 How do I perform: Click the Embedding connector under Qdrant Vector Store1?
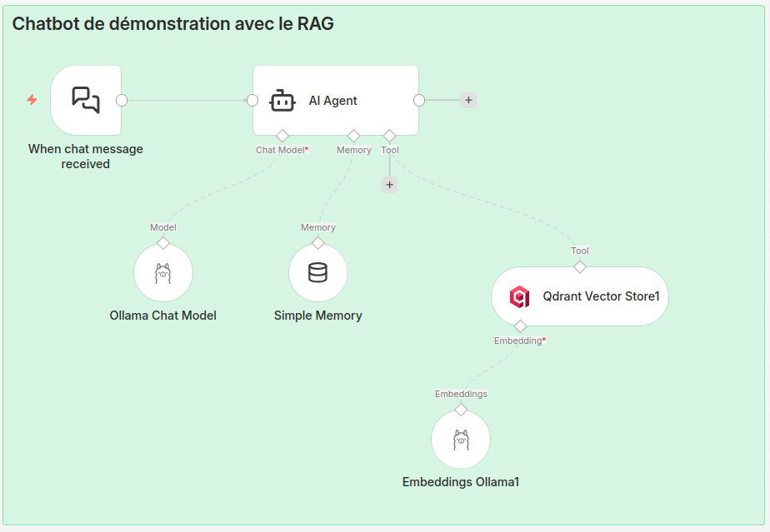pyautogui.click(x=520, y=326)
